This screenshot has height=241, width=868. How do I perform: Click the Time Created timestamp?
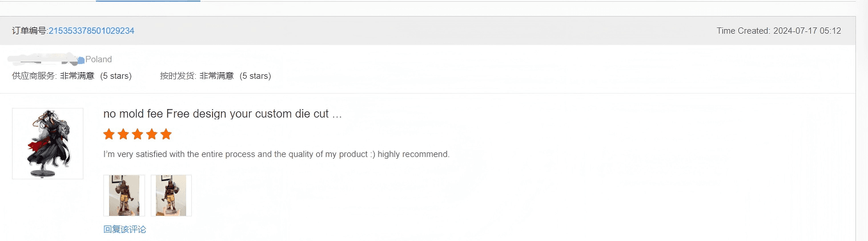(778, 31)
